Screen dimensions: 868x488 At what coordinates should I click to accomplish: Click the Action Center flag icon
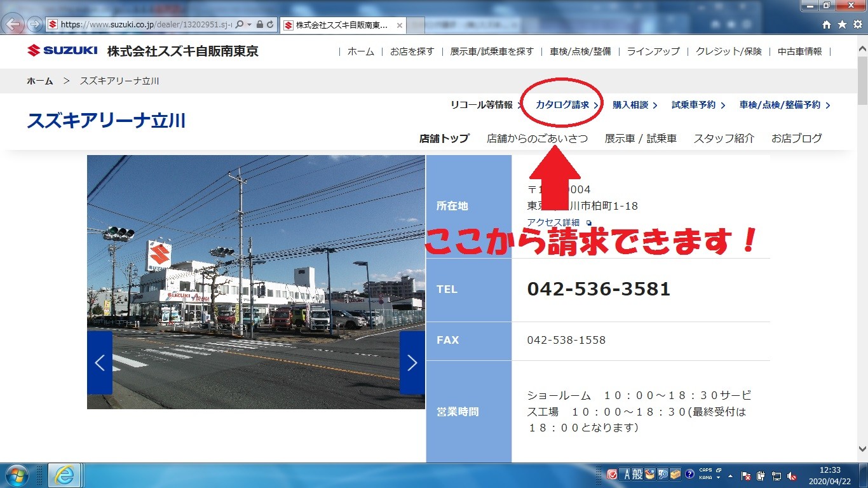(747, 475)
